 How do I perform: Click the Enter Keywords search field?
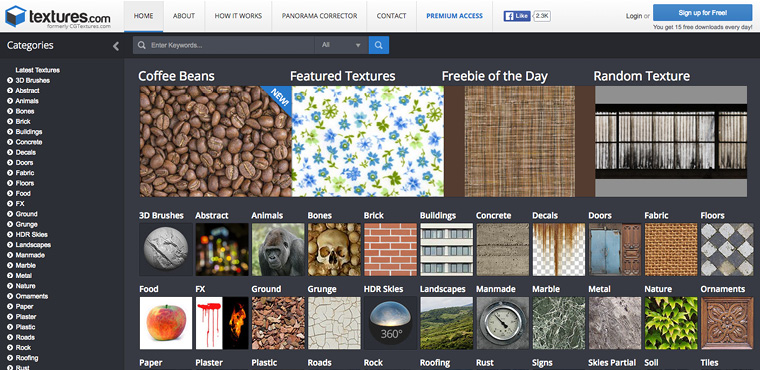(223, 45)
